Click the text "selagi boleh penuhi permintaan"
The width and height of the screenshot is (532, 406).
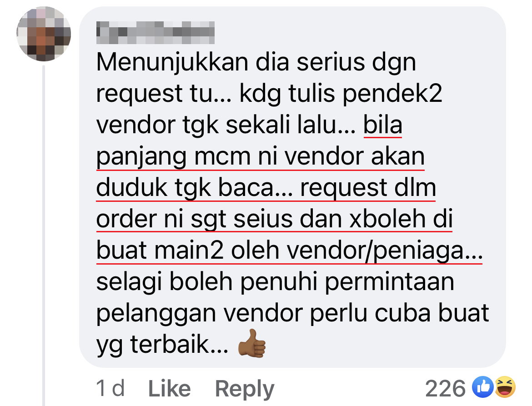(x=275, y=282)
